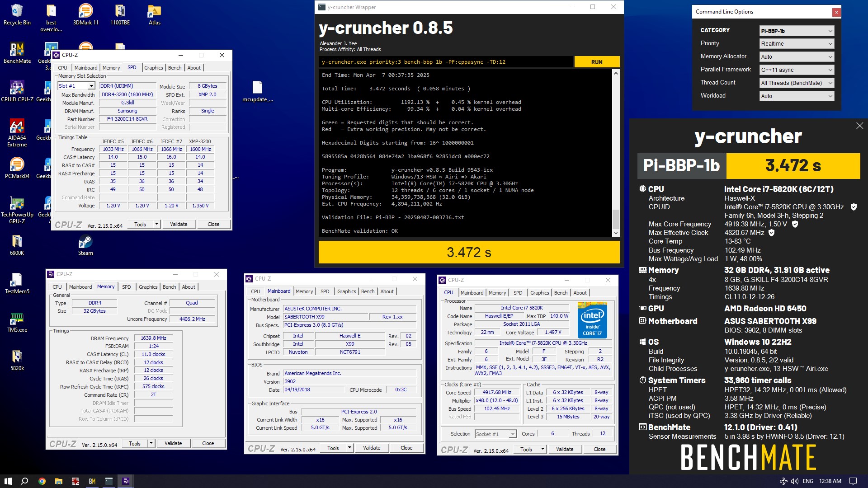The height and width of the screenshot is (488, 868).
Task: Select '4917.68 MHz' core speed value
Action: [497, 393]
